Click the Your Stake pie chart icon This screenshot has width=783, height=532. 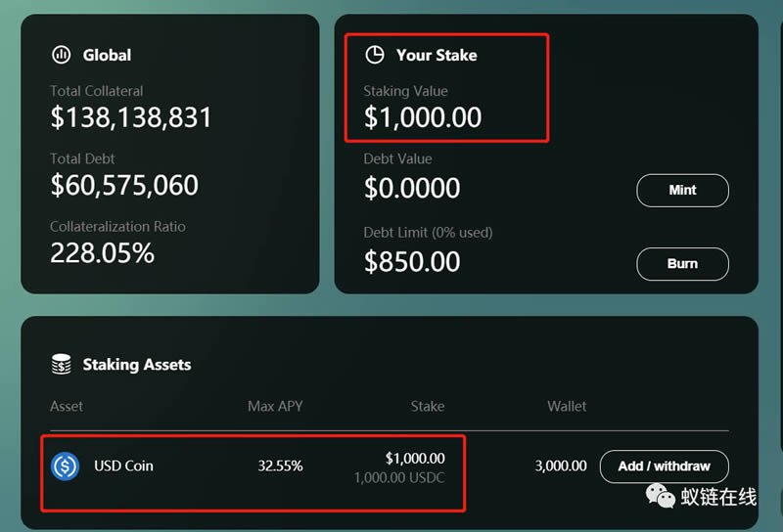[x=375, y=55]
